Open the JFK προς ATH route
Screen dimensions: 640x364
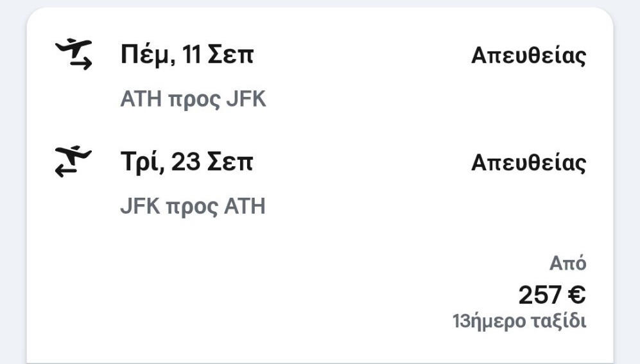[193, 207]
